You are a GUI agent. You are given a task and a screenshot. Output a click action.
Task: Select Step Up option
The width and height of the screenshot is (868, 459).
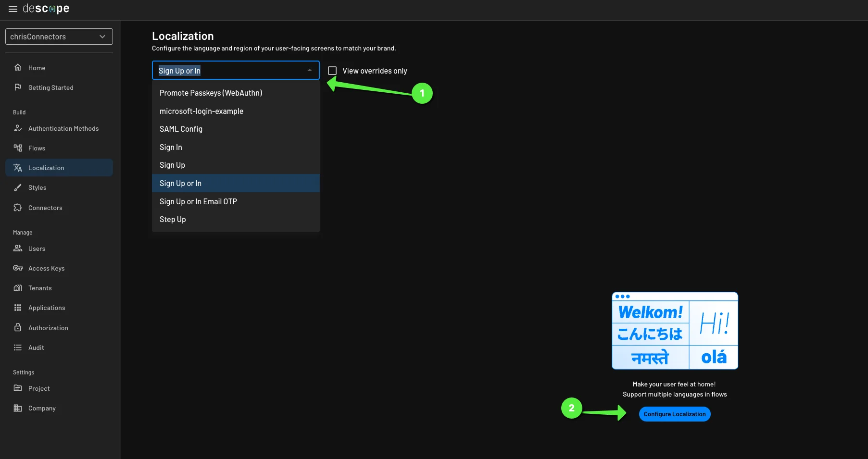(236, 219)
